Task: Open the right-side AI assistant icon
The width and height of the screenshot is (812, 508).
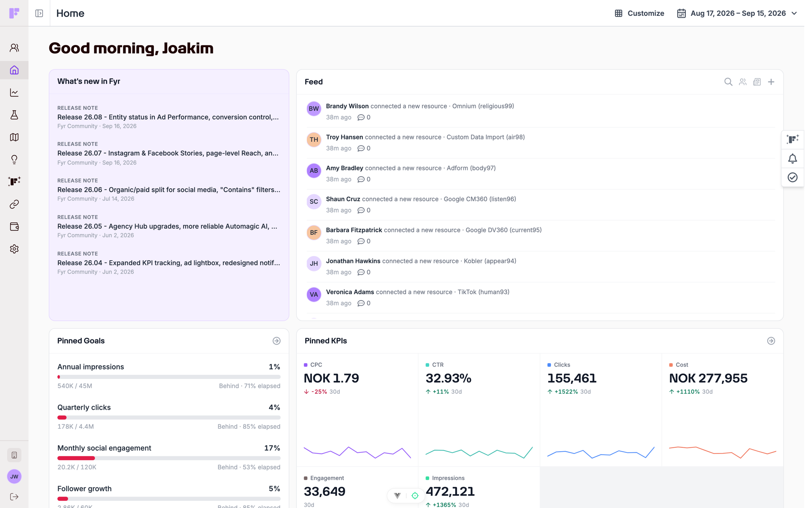Action: click(793, 139)
